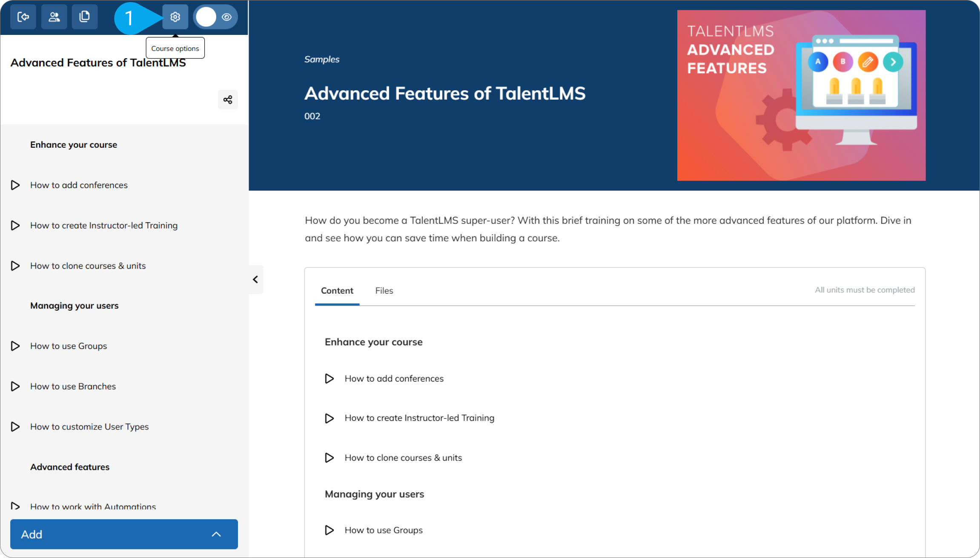Click the TalentLMS Advanced Features course image
This screenshot has height=558, width=980.
click(801, 95)
